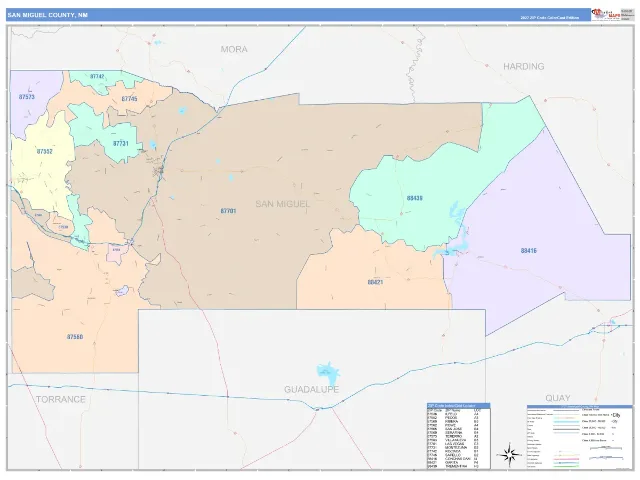This screenshot has height=480, width=640.
Task: Select the 87745 ZIP code label
Action: 129,99
